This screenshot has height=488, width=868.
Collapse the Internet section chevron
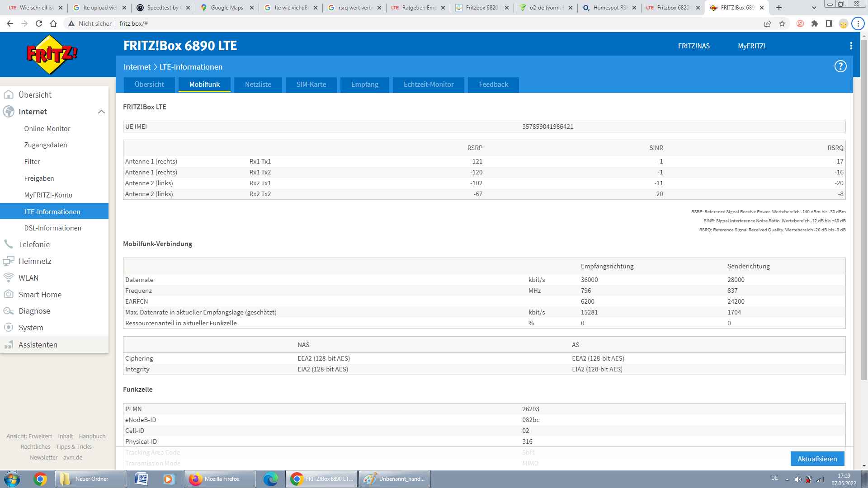coord(101,112)
